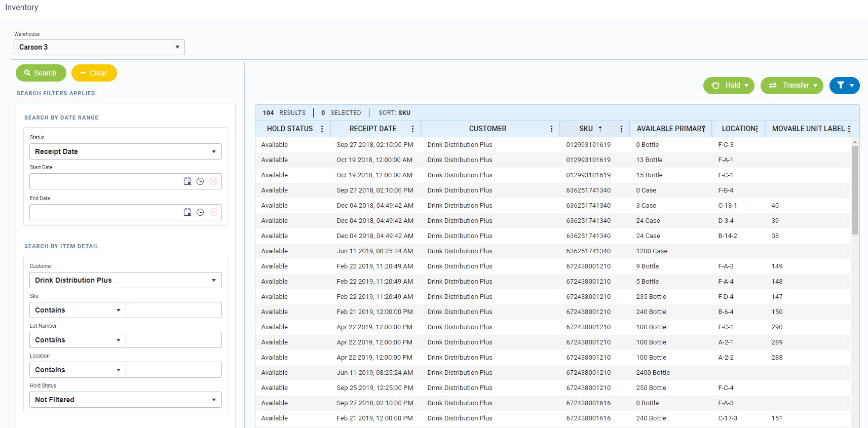Open the Hold Status Not Filtered dropdown
Image resolution: width=868 pixels, height=428 pixels.
coord(125,400)
